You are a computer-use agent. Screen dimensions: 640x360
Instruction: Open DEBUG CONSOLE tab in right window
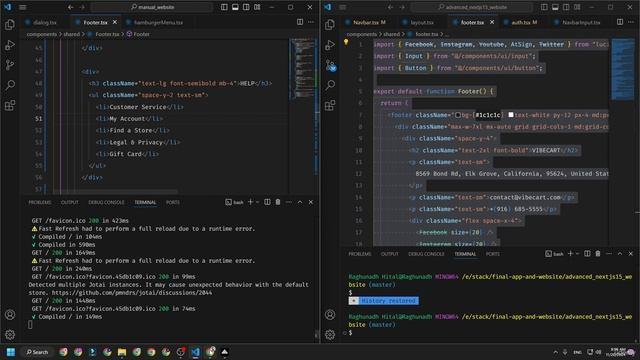click(x=426, y=254)
